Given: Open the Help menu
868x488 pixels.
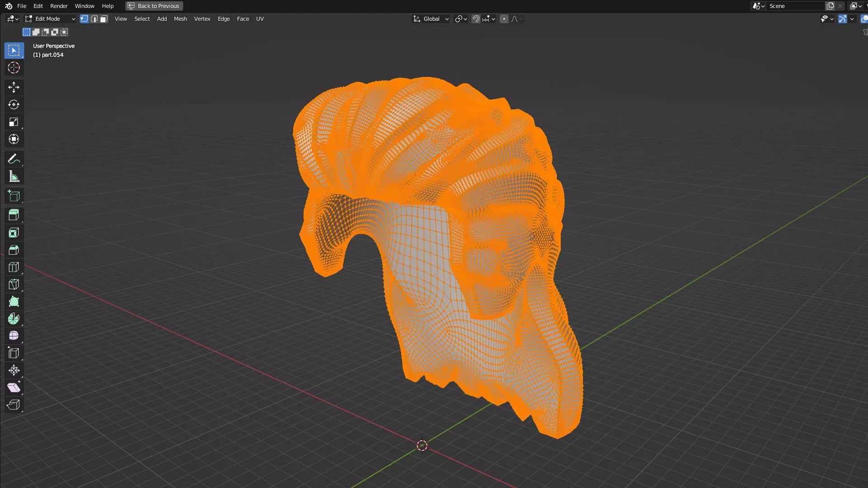Looking at the screenshot, I should (x=108, y=6).
